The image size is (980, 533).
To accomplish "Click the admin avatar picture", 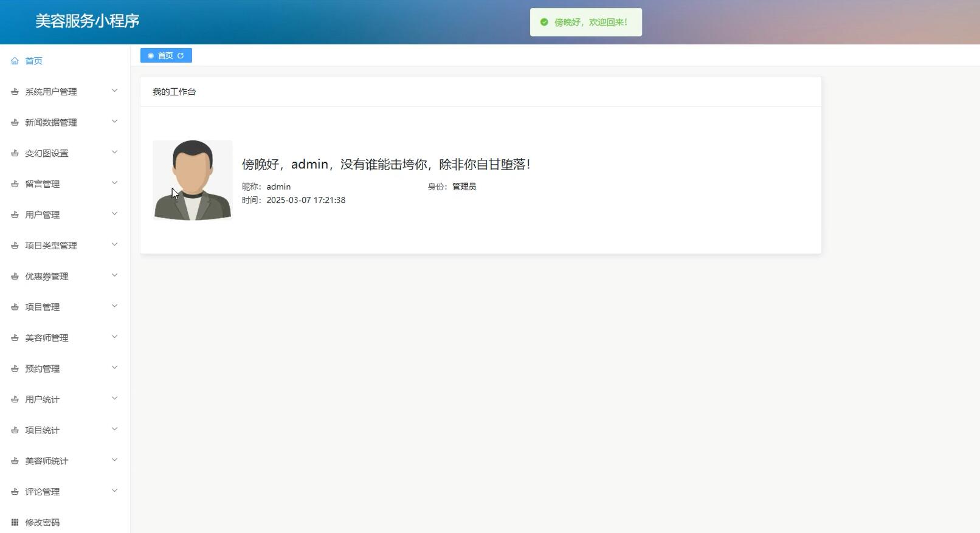I will 193,181.
